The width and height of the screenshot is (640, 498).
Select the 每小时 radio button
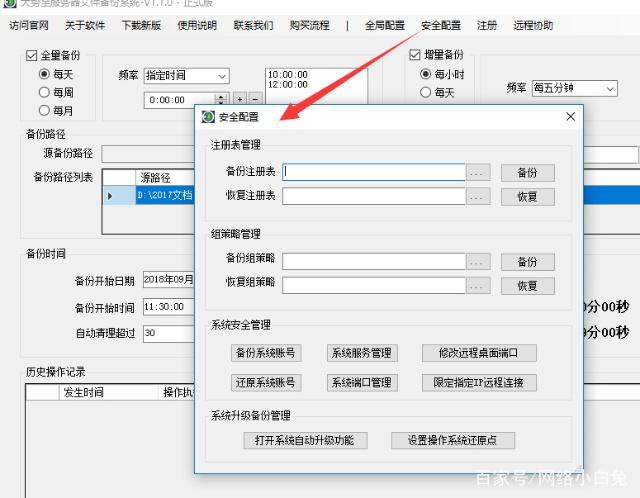(425, 74)
